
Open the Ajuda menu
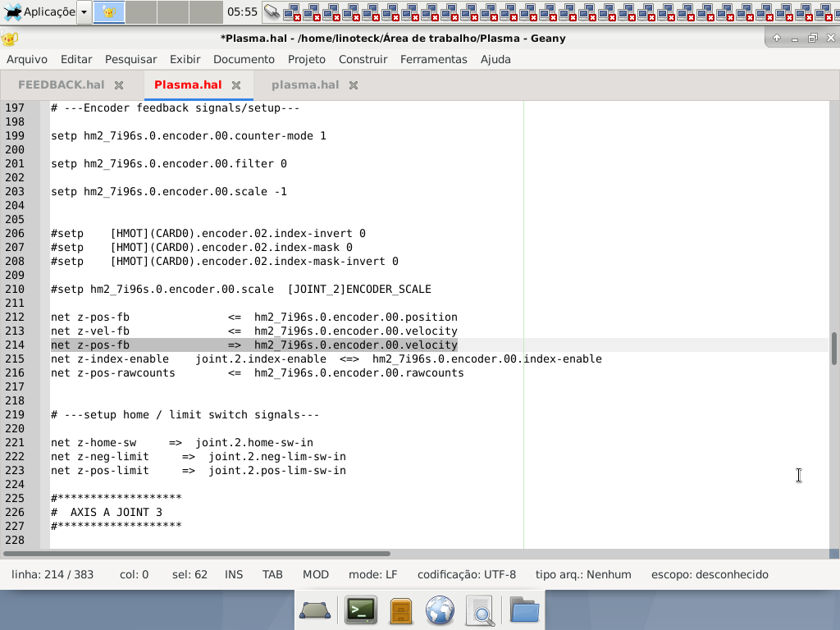(495, 59)
